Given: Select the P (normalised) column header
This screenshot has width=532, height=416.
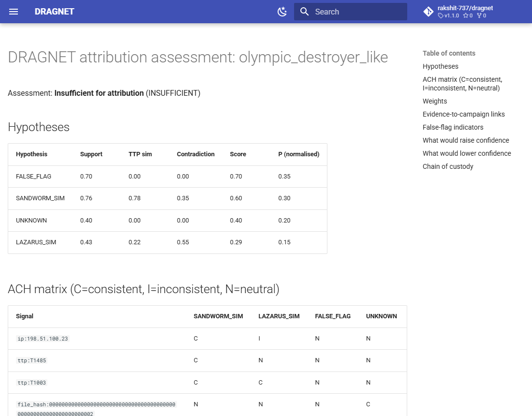Looking at the screenshot, I should pyautogui.click(x=298, y=154).
